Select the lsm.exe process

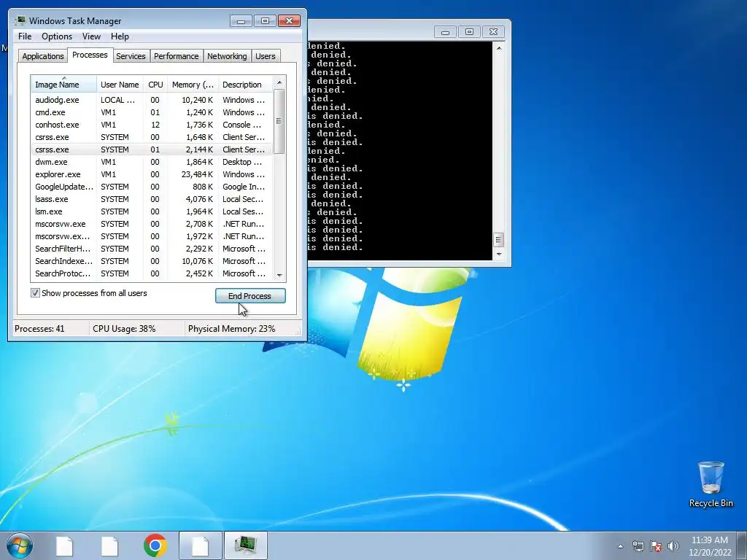click(x=152, y=211)
